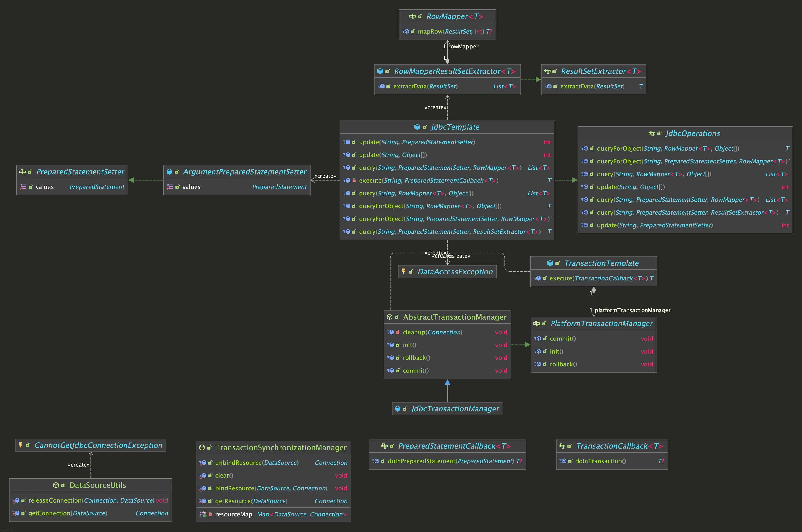This screenshot has height=532, width=802.
Task: Click the resourceMap field icon
Action: [203, 514]
